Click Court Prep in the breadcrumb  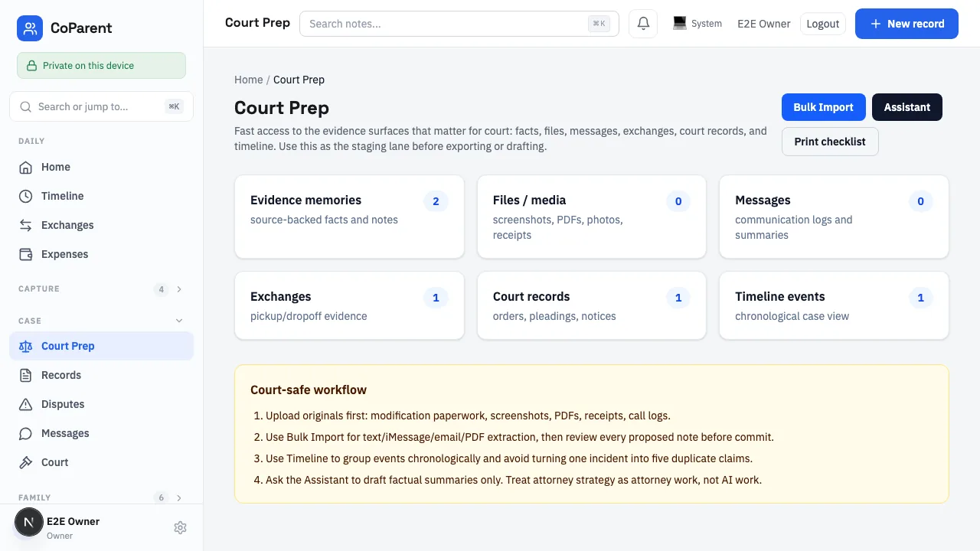pos(299,80)
